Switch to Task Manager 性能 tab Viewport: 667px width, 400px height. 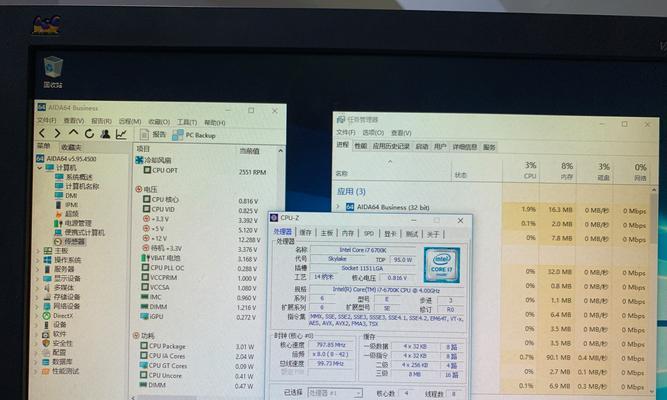[361, 146]
